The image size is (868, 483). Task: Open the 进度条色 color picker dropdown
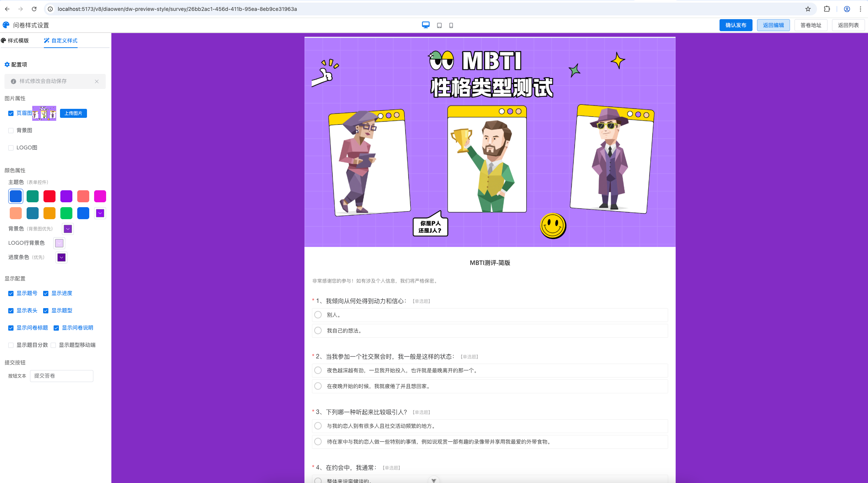coord(61,257)
